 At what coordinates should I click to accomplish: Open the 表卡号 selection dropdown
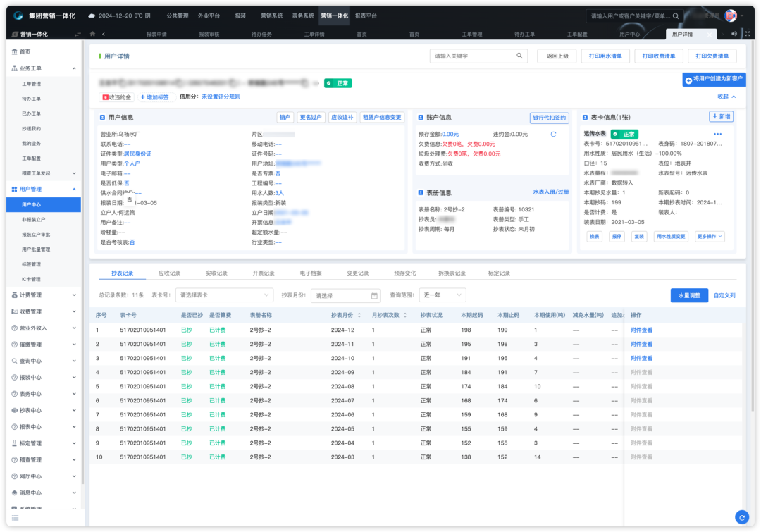[224, 295]
